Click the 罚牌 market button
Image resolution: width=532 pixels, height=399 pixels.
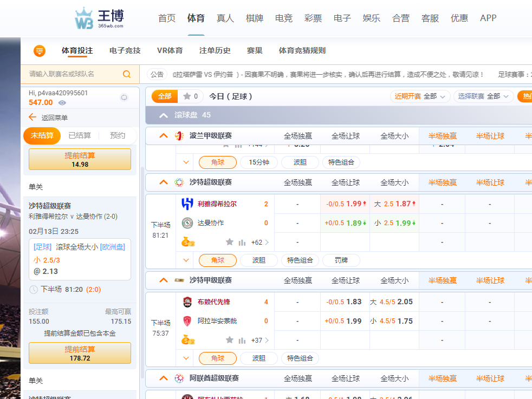click(x=341, y=260)
